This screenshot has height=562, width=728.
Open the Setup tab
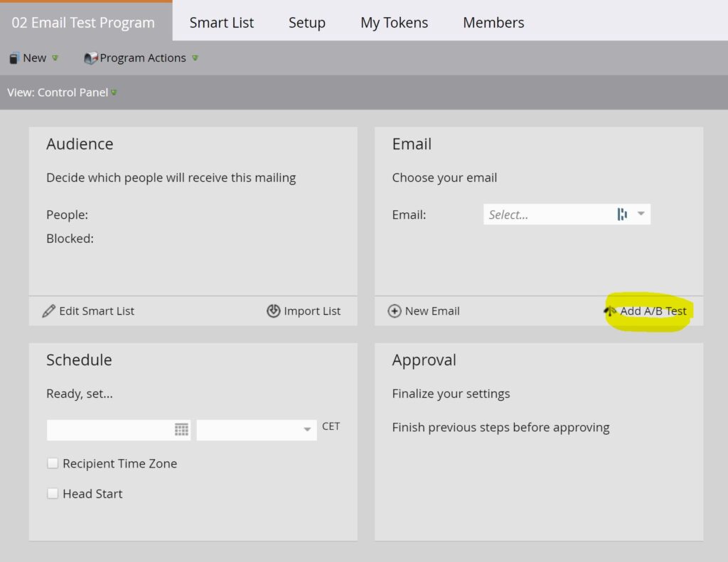[306, 23]
